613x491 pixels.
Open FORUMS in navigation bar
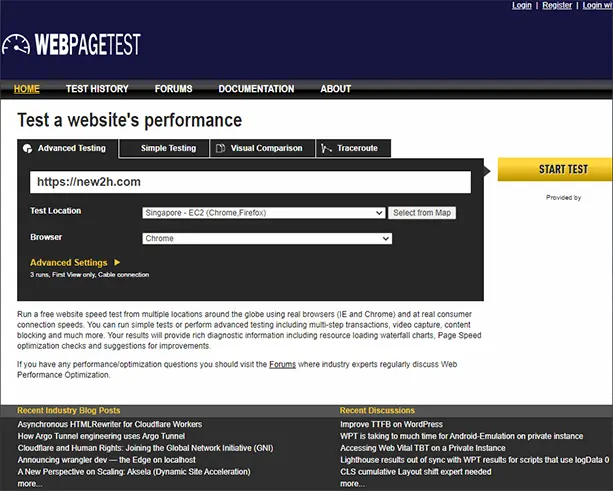tap(174, 89)
